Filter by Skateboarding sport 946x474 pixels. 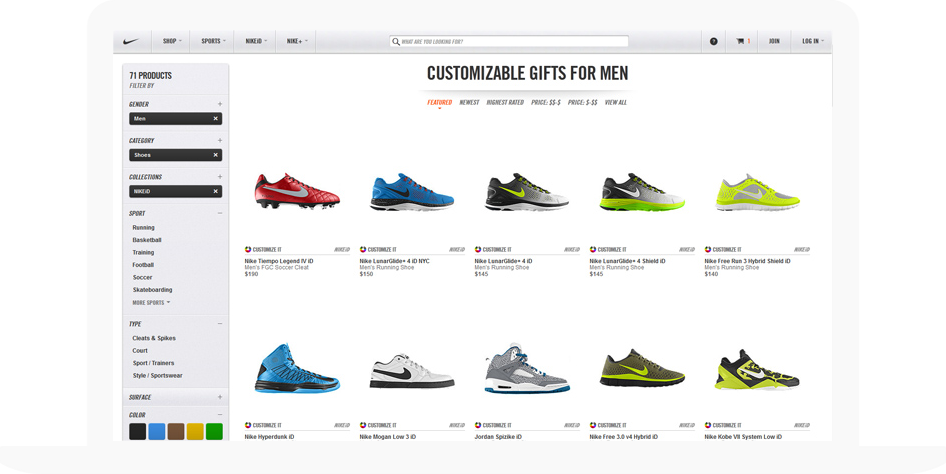click(x=152, y=289)
